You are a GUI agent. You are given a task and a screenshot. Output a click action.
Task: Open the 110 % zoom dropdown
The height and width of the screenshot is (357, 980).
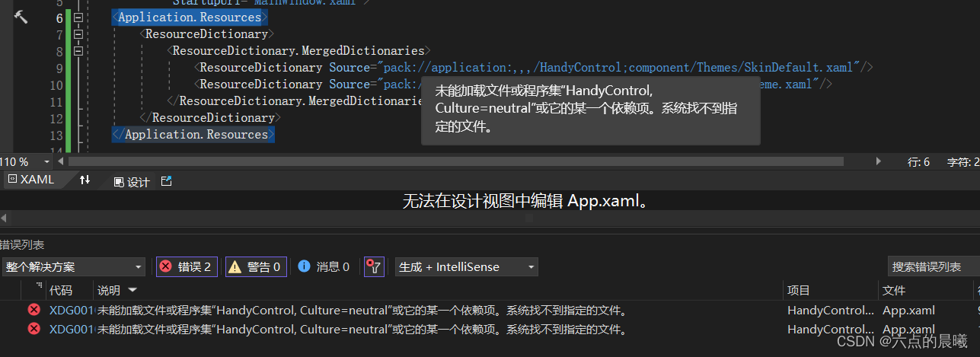tap(48, 161)
